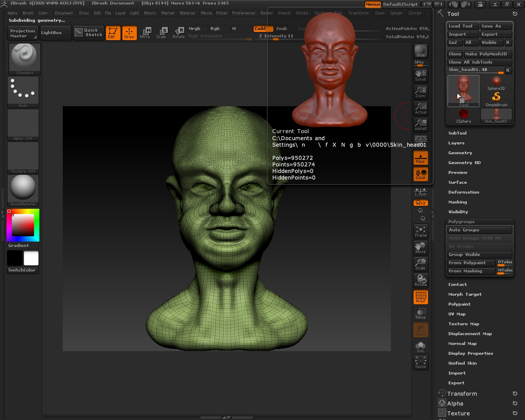
Task: Open the Dots stroke picker
Action: click(23, 92)
